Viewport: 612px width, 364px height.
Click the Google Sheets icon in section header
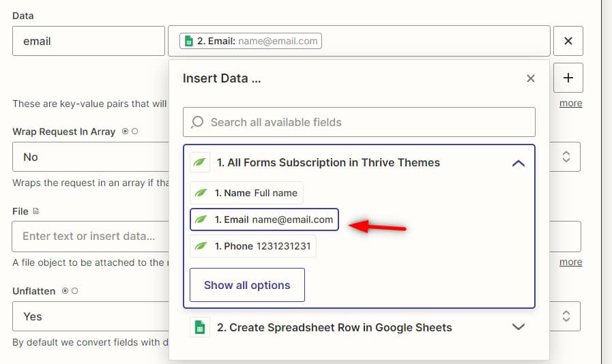point(199,327)
